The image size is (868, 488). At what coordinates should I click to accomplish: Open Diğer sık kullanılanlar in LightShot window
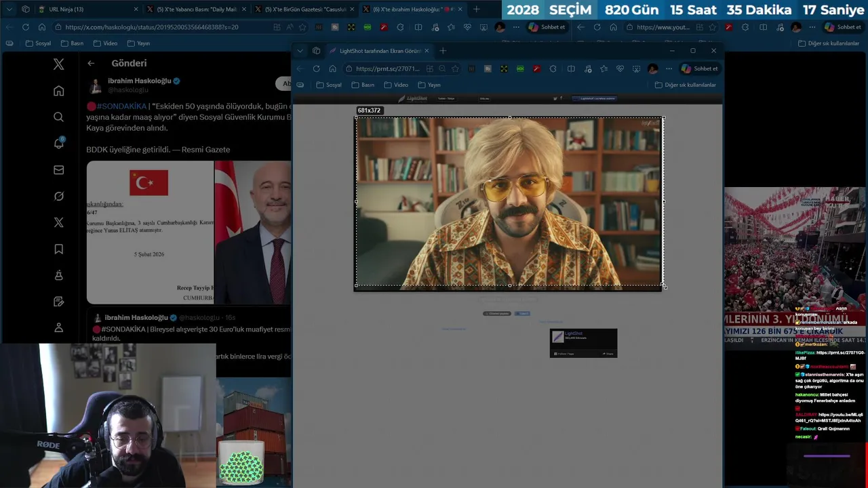(x=685, y=85)
